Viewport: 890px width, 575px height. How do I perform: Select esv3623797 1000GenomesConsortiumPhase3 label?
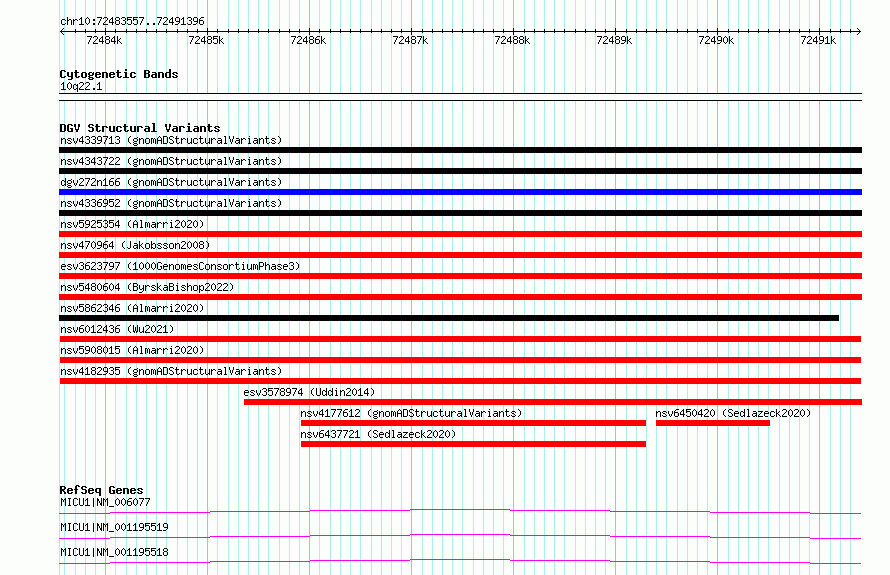tap(180, 266)
